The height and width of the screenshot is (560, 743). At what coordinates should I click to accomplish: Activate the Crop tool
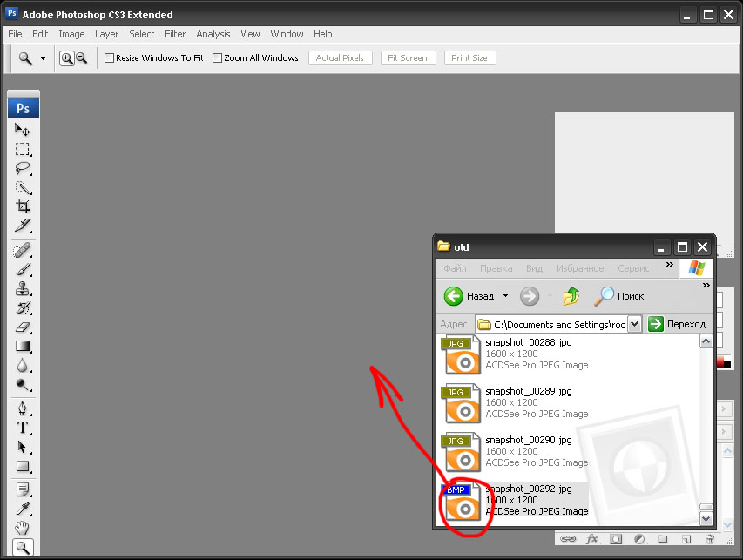(x=23, y=207)
